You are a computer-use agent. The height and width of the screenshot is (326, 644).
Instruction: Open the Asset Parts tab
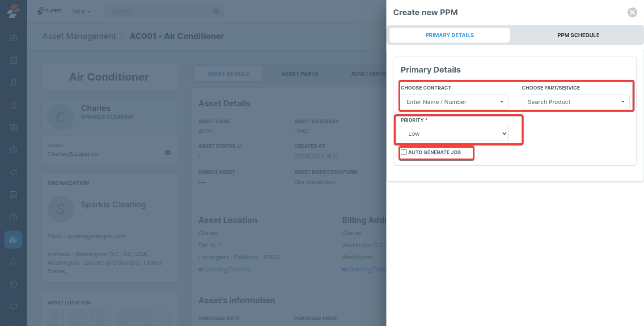pos(300,74)
